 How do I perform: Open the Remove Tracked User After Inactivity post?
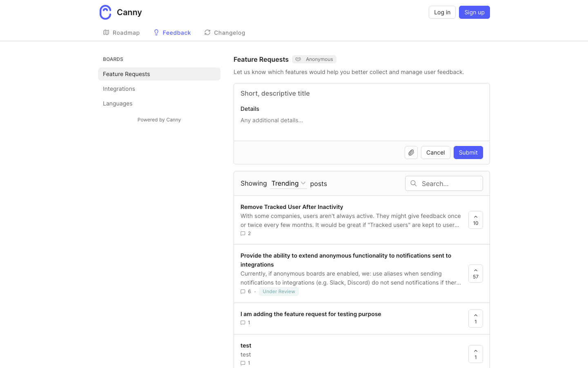tap(292, 207)
